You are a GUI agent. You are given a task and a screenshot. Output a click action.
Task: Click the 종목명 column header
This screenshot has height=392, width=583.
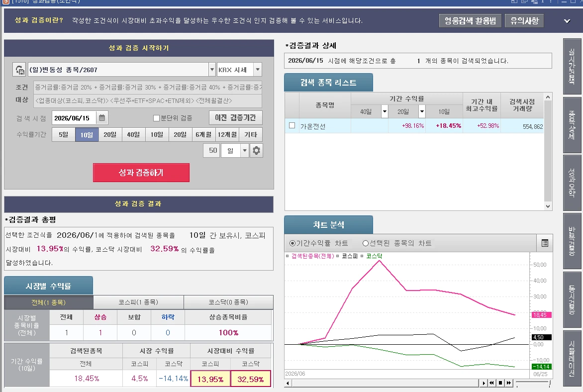tap(325, 105)
